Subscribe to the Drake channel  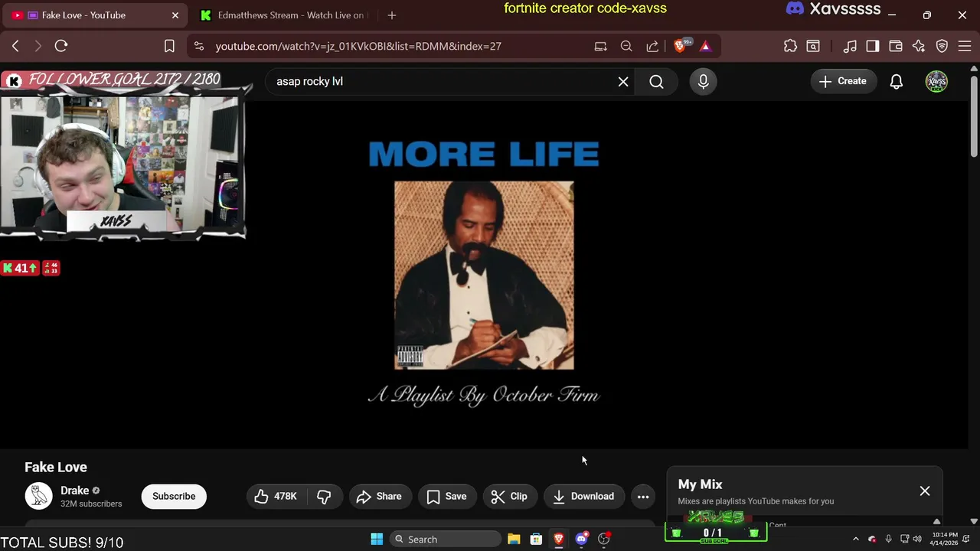[174, 496]
